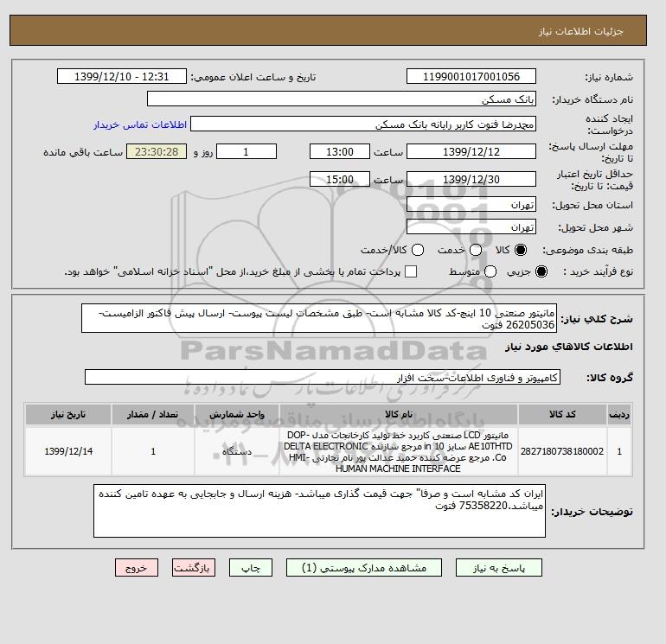Click price validity date 1399/12/30 field
This screenshot has width=666, height=644.
click(471, 179)
